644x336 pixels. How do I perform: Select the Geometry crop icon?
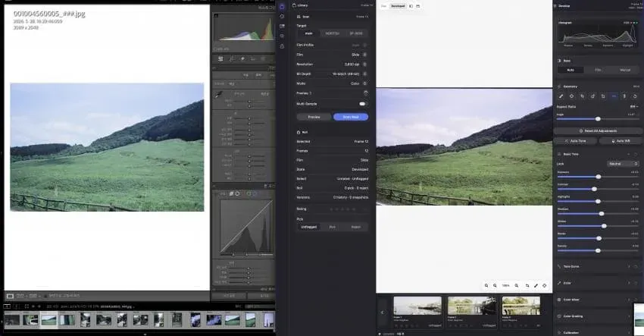(582, 96)
